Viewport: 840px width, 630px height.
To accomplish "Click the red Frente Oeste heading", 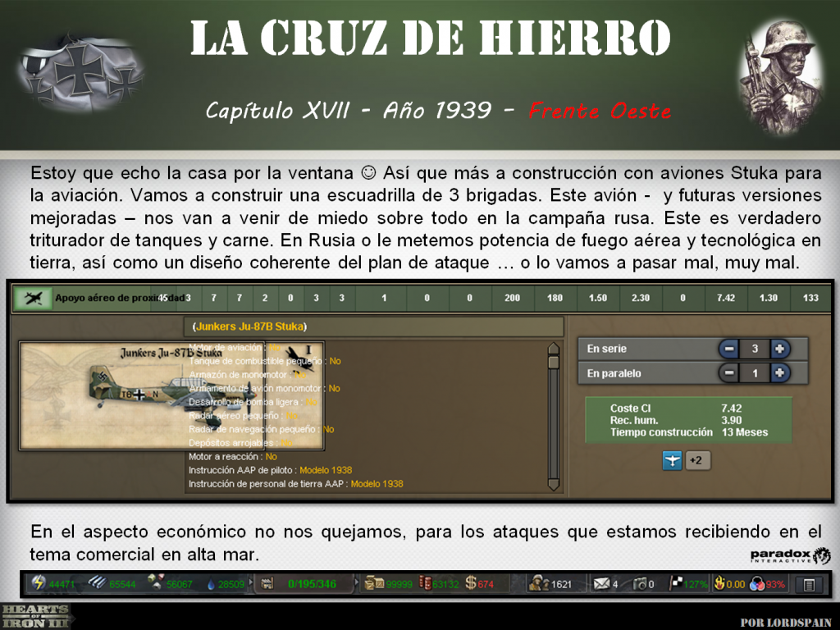I will tap(600, 111).
